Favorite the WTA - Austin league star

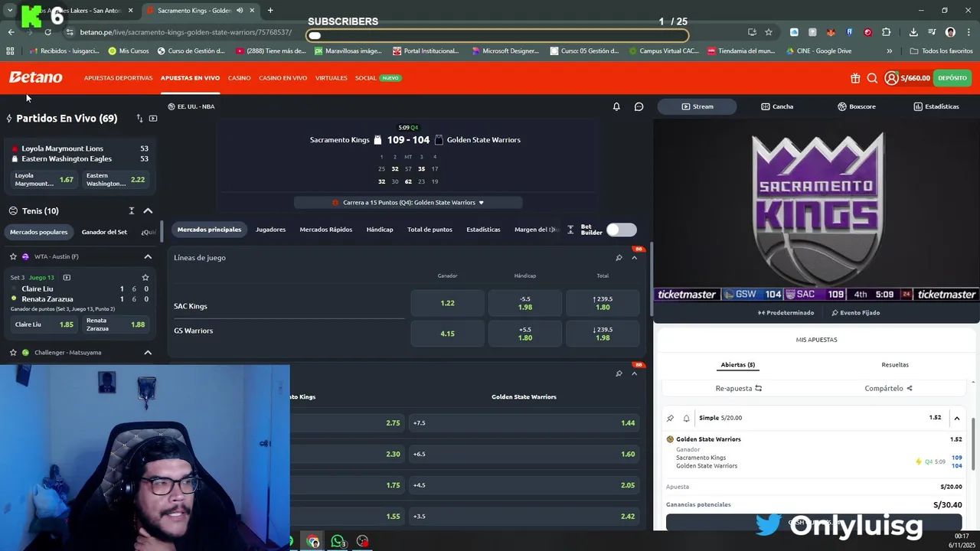coord(14,257)
